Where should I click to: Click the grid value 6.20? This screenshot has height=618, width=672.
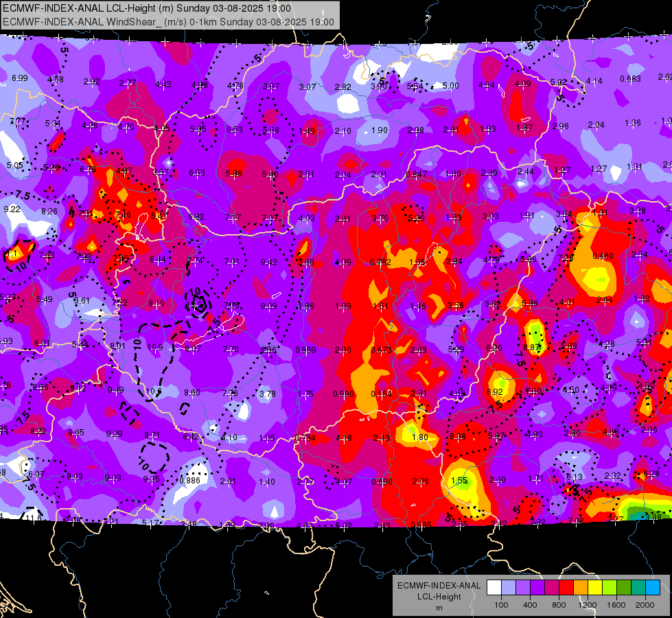[494, 348]
